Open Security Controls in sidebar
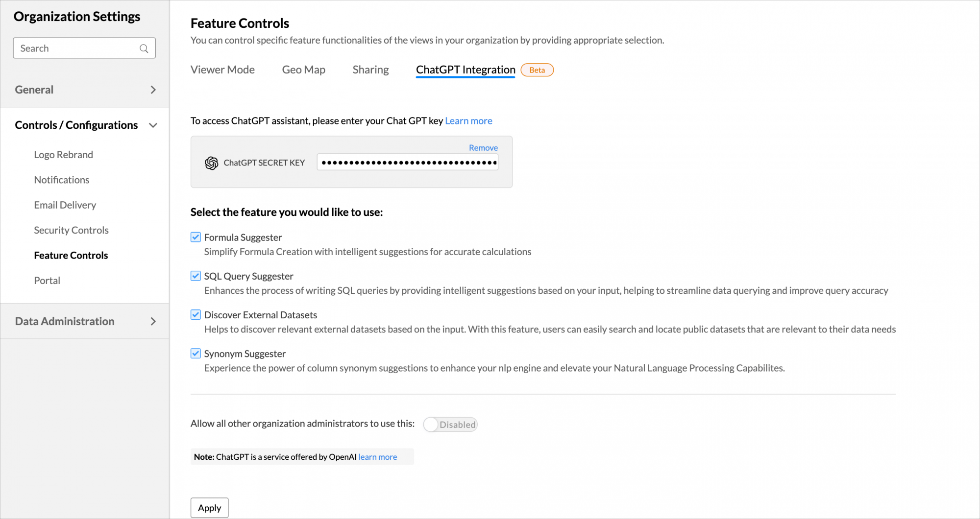The image size is (980, 519). (x=71, y=230)
